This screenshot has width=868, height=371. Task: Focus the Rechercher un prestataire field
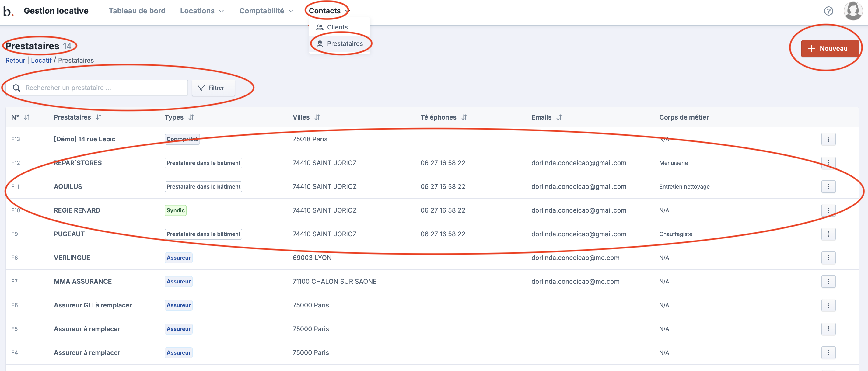(101, 88)
